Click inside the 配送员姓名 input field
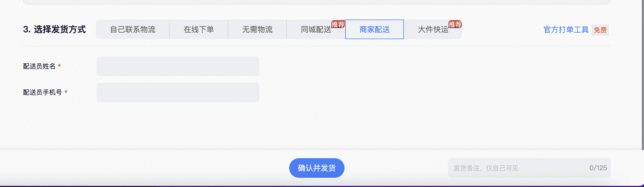 pos(178,66)
